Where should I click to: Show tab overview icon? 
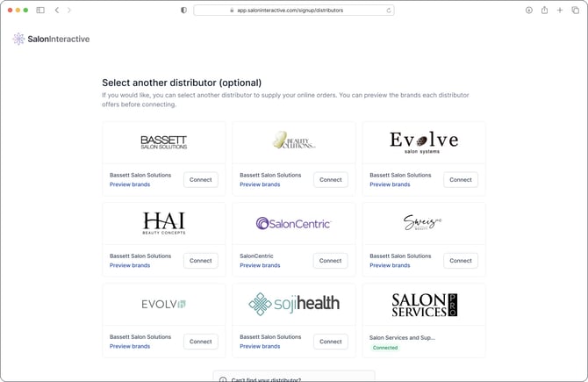click(575, 11)
